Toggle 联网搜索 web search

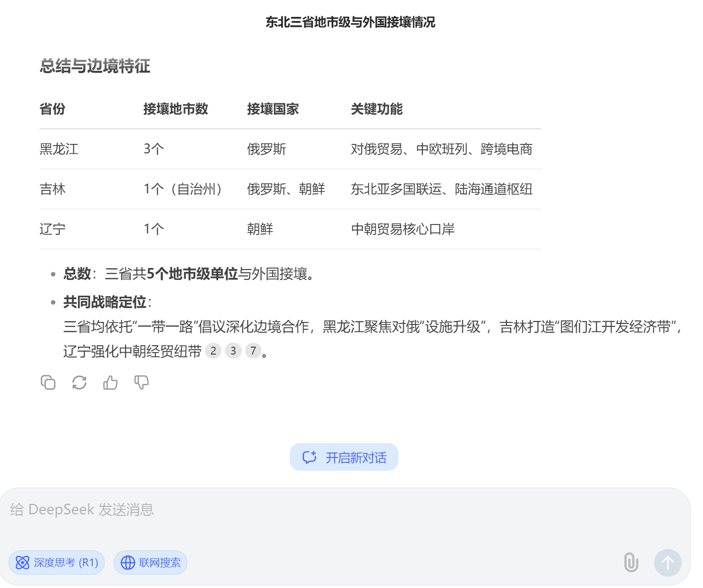[x=151, y=562]
